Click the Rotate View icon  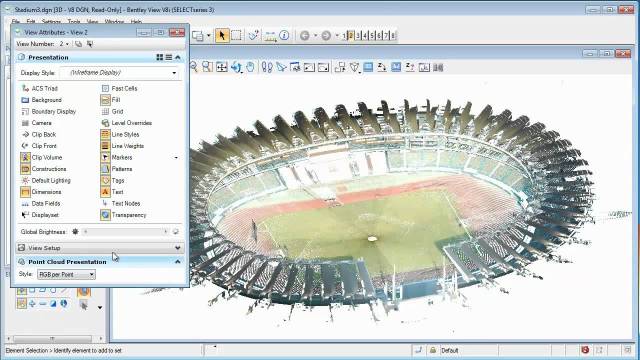click(x=236, y=67)
